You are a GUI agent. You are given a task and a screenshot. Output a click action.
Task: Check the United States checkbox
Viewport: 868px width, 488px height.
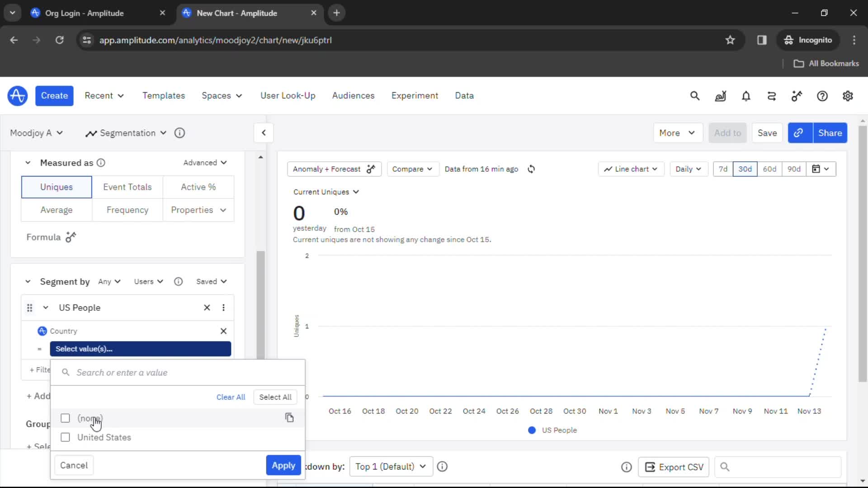click(x=65, y=437)
